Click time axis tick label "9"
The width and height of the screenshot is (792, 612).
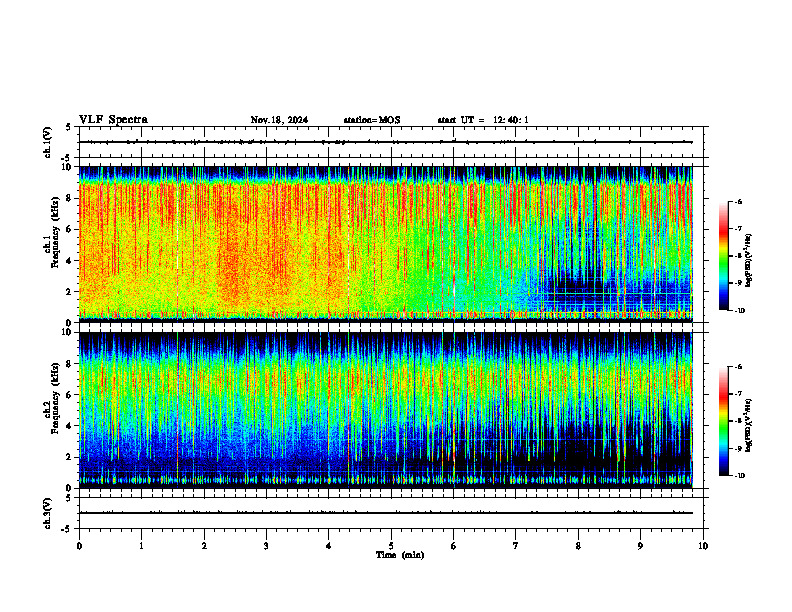pos(640,546)
